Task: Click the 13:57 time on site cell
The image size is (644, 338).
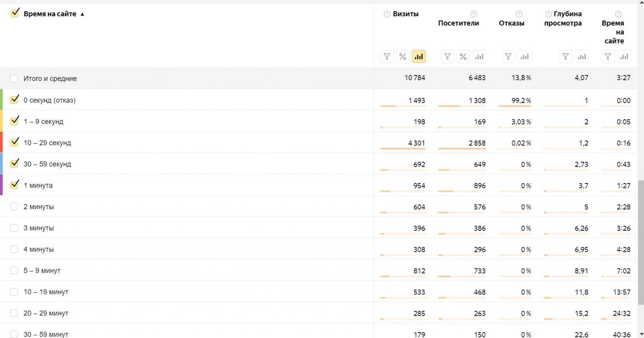Action: click(x=622, y=292)
